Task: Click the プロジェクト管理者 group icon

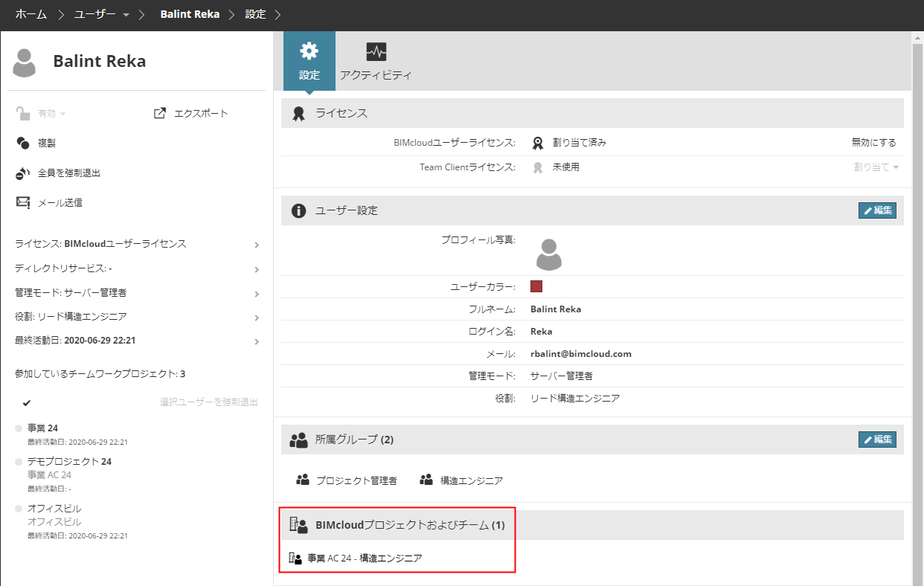Action: [x=303, y=480]
